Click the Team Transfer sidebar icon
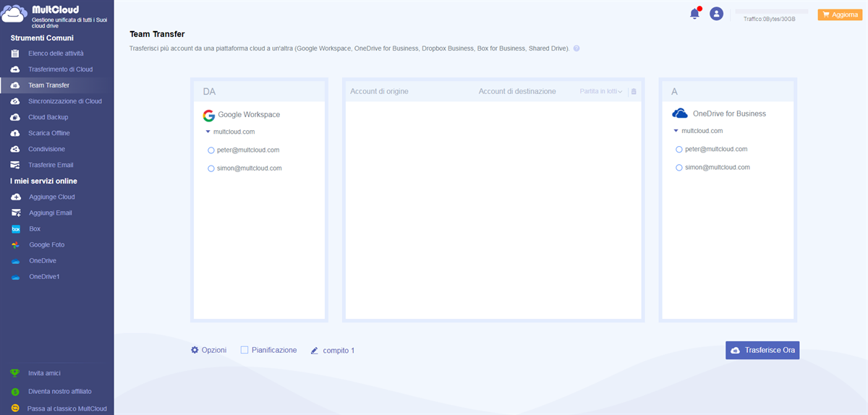Screen dimensions: 868x415 click(x=15, y=85)
